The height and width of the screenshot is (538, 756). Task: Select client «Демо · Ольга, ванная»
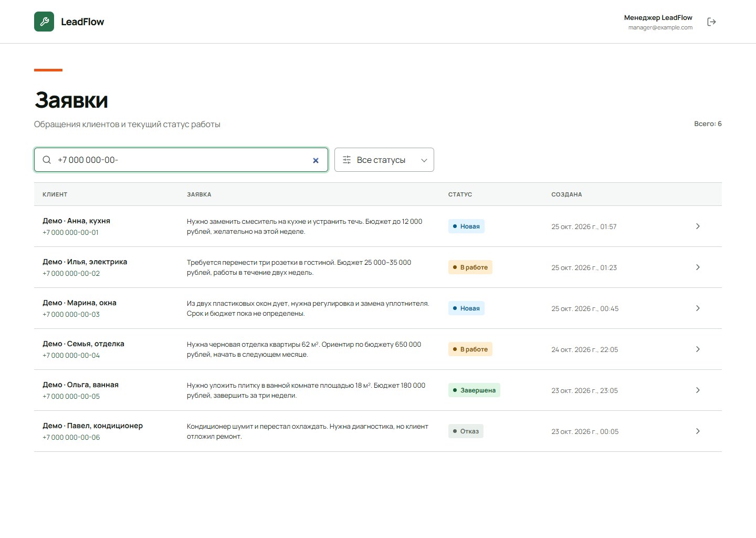coord(80,385)
